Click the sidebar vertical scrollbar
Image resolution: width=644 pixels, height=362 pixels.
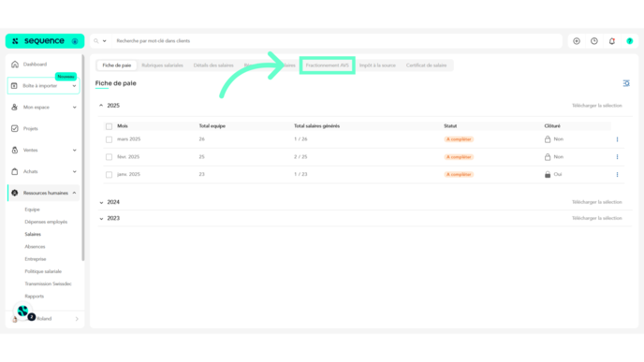click(x=83, y=158)
